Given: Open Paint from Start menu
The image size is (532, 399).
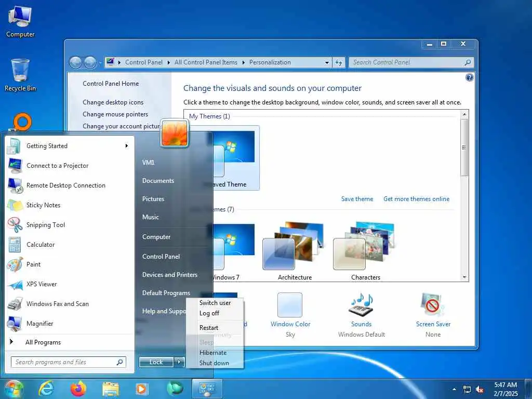Looking at the screenshot, I should (x=70, y=264).
